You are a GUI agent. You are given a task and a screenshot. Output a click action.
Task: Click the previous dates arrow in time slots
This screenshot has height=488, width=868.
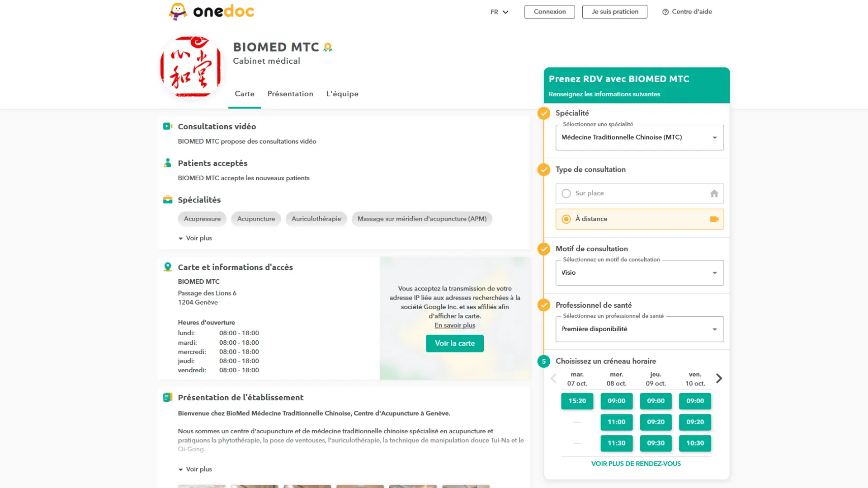pyautogui.click(x=553, y=378)
